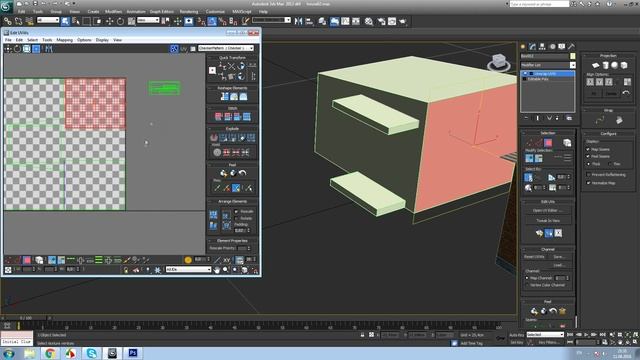
Task: Open the Modifier List dropdown
Action: tap(548, 65)
